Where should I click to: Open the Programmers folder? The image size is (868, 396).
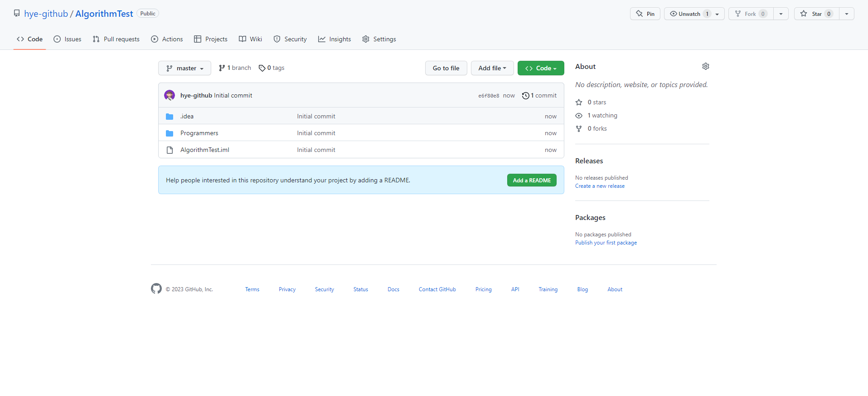(x=199, y=133)
